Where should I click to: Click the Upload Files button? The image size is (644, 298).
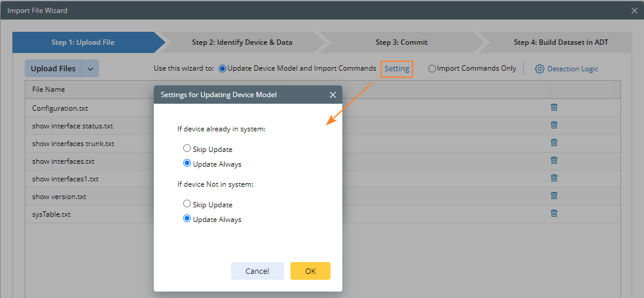click(x=53, y=69)
